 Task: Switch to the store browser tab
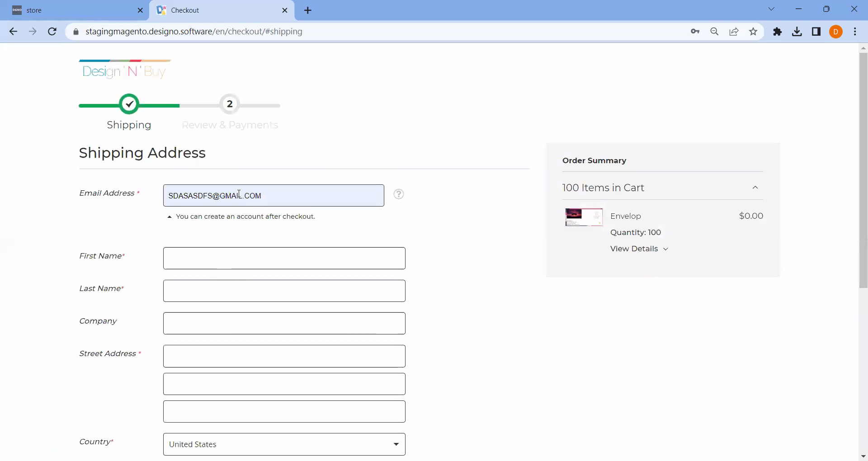pos(75,10)
